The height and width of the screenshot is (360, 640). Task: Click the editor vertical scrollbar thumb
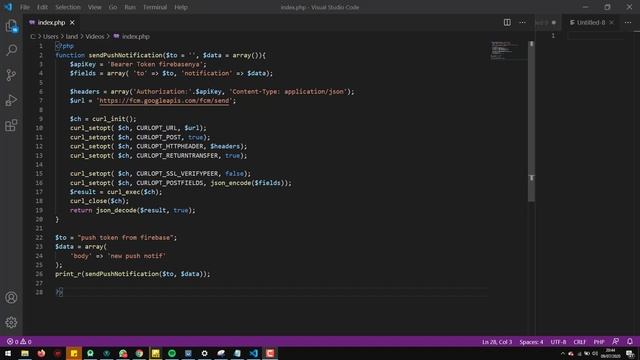pyautogui.click(x=531, y=120)
